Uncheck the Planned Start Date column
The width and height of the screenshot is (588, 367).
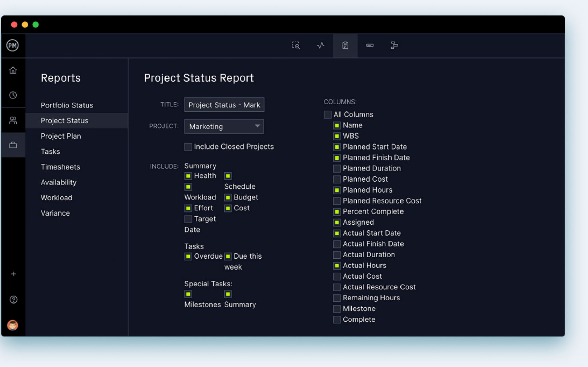point(336,147)
